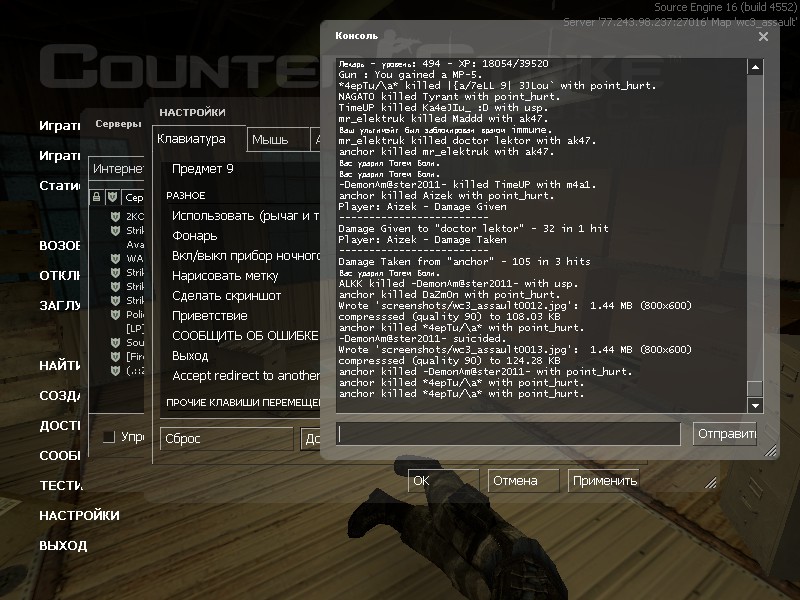Close the Консоль window with X
This screenshot has height=600, width=800.
763,36
